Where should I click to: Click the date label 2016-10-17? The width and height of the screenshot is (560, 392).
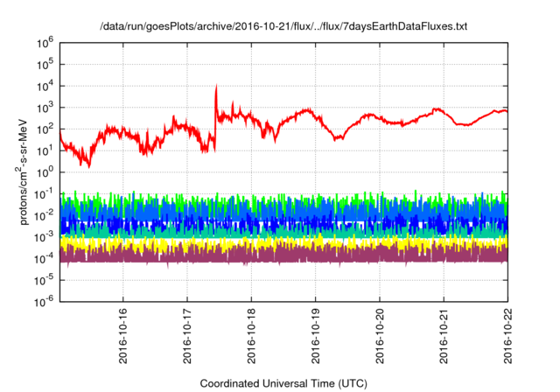pyautogui.click(x=187, y=336)
